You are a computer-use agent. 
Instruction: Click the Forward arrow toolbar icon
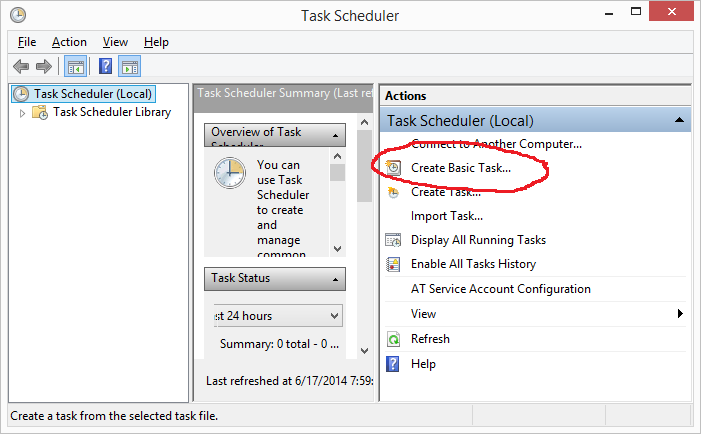click(44, 67)
